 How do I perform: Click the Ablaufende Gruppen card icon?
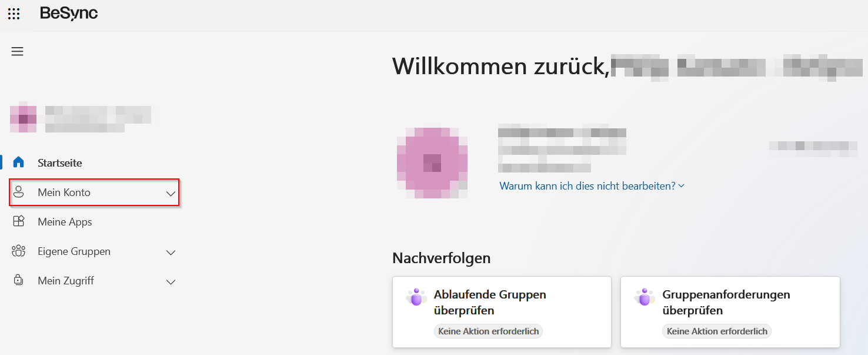(416, 297)
